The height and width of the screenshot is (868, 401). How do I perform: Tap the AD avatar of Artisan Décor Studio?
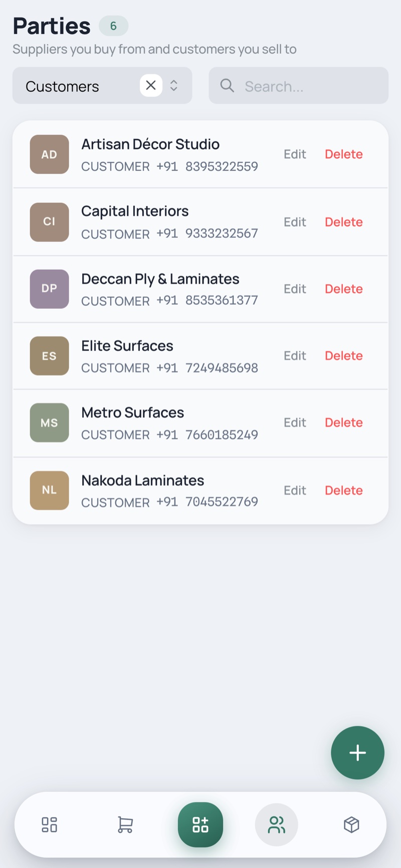(x=49, y=154)
